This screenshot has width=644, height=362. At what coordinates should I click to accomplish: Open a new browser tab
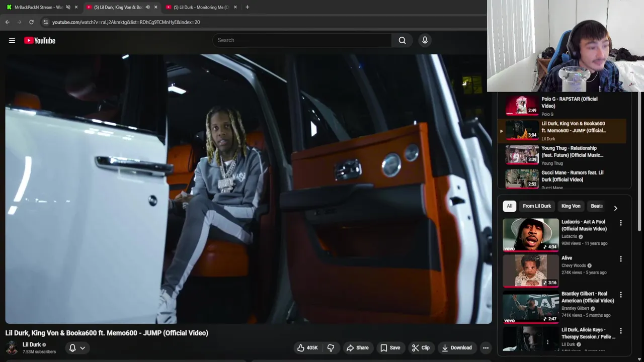tap(247, 7)
